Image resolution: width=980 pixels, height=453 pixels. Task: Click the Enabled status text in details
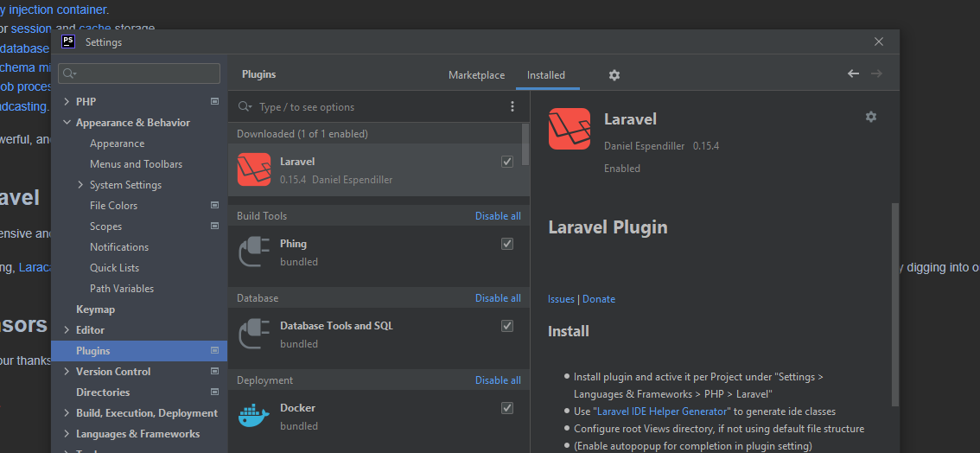[622, 168]
